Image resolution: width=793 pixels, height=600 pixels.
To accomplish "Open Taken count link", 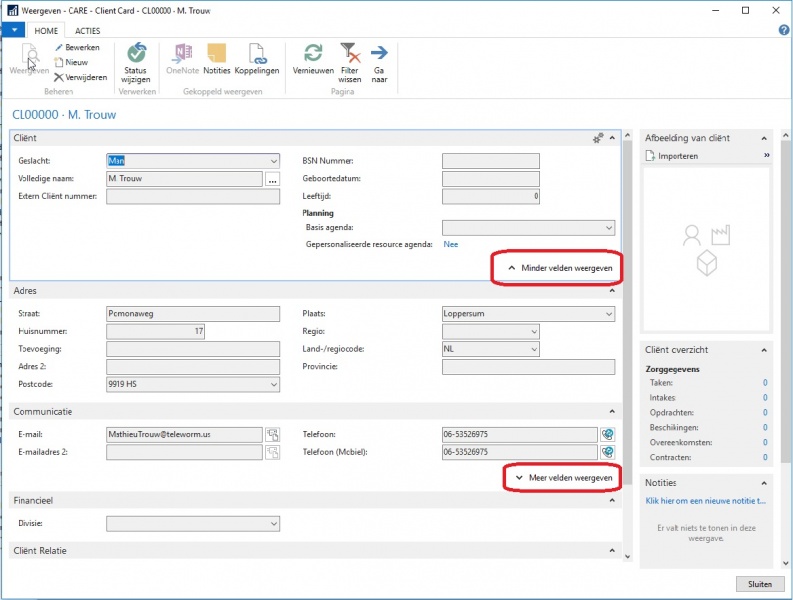I will point(765,383).
